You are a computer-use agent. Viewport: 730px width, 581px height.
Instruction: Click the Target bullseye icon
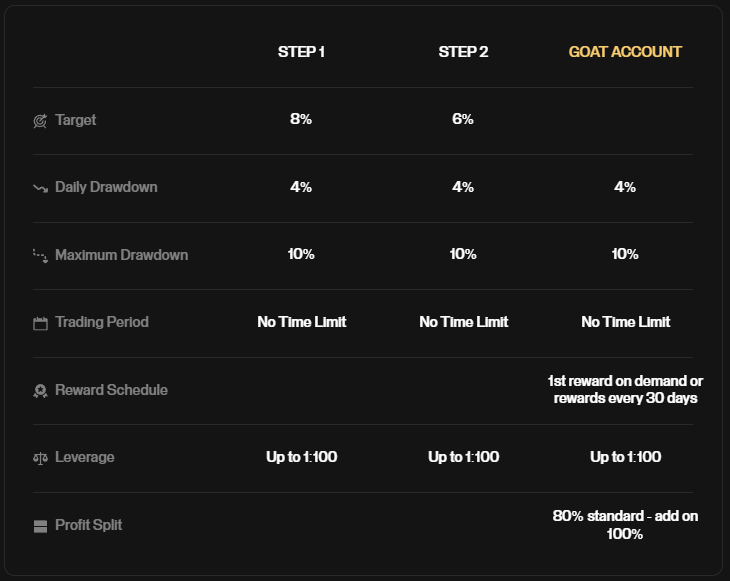click(x=40, y=121)
